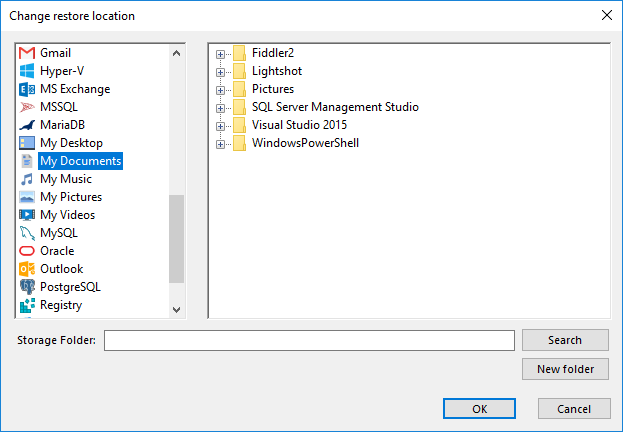Click the Fiddler2 folder icon
Screen dimensions: 623x432
pyautogui.click(x=239, y=53)
